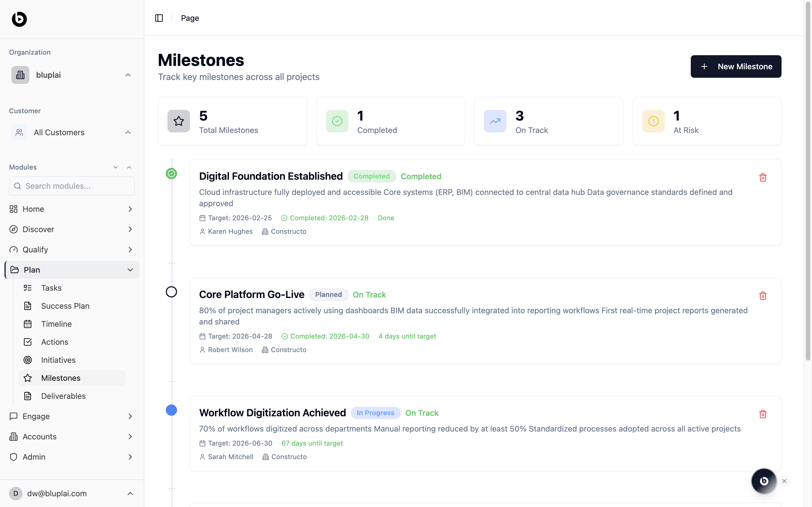Expand the bluplai organization selector

pyautogui.click(x=71, y=75)
